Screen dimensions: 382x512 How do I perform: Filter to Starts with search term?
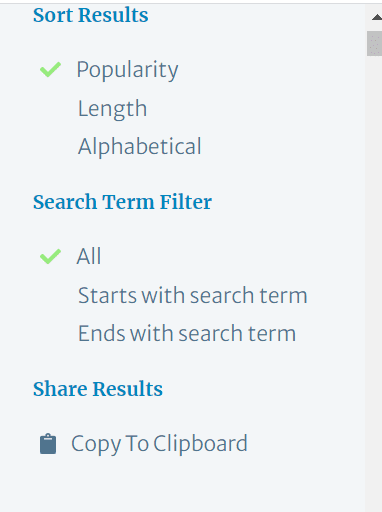pyautogui.click(x=192, y=295)
